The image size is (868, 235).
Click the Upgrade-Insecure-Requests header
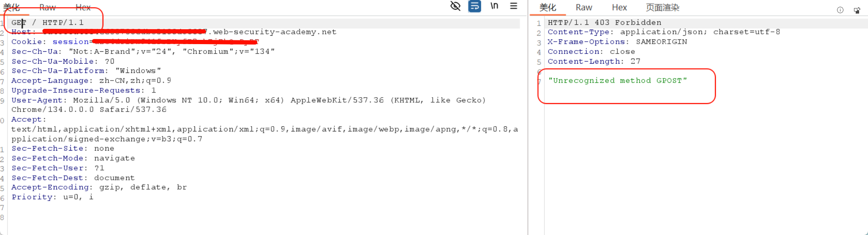83,90
